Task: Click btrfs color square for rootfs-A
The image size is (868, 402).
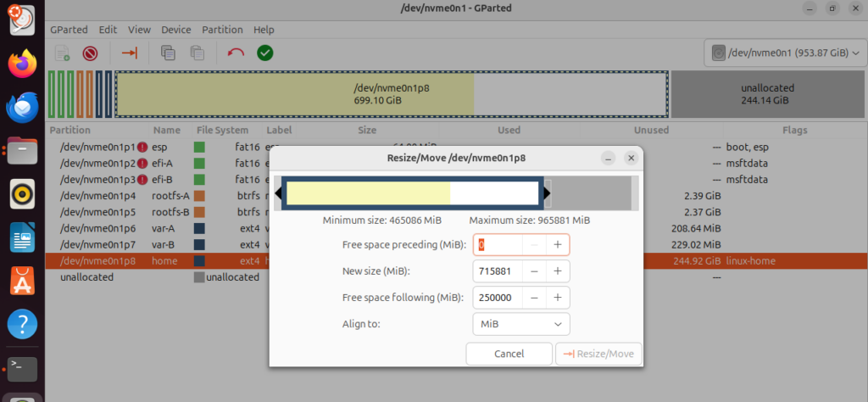Action: click(199, 196)
